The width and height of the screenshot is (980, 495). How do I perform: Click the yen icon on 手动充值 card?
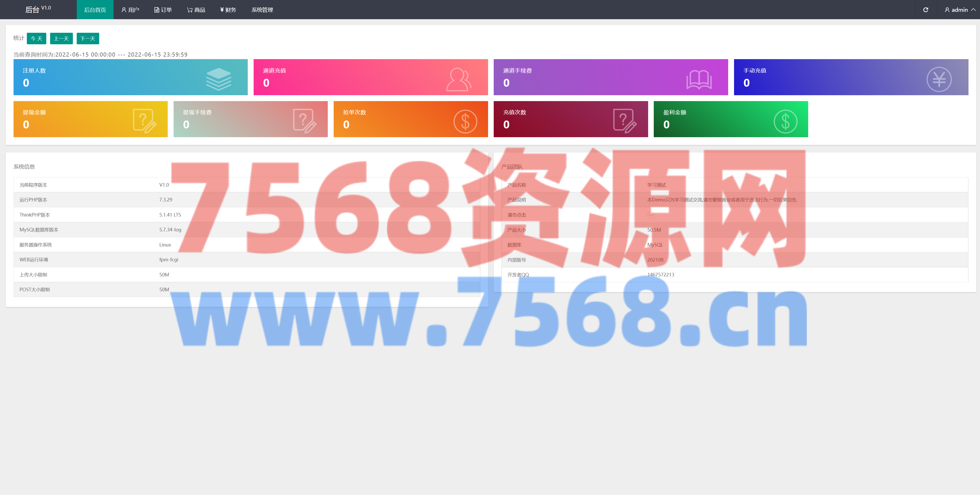939,79
